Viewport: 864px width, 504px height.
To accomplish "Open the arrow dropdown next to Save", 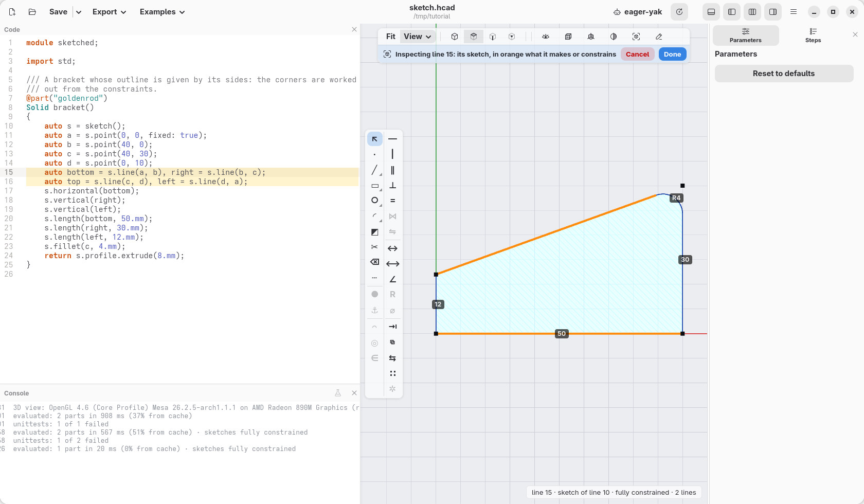I will [x=79, y=12].
